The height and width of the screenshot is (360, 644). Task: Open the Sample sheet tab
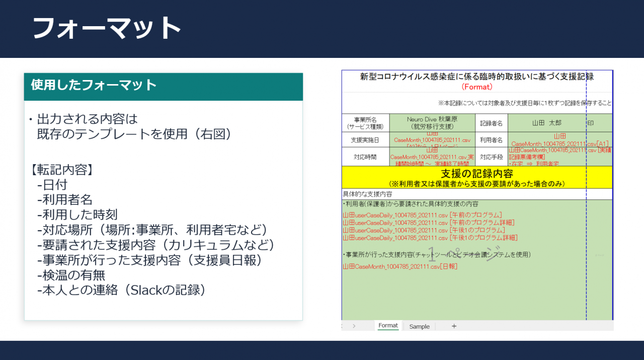420,326
